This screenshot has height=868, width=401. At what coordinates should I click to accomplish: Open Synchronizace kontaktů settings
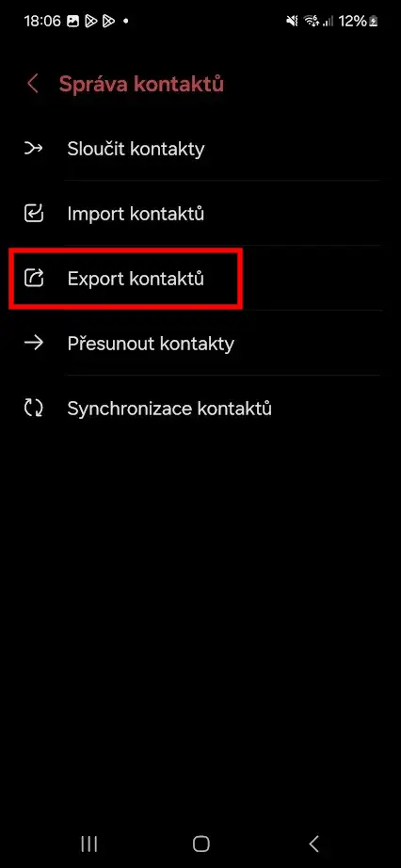click(x=200, y=408)
